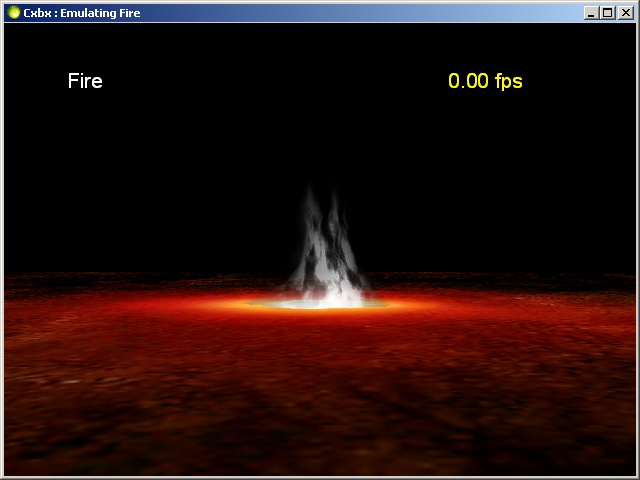Click the bottom-right corner of the window
The image size is (640, 480).
[x=637, y=477]
